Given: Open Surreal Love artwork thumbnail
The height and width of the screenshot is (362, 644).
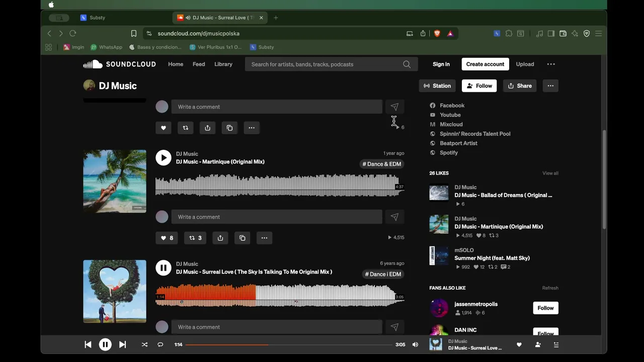Looking at the screenshot, I should click(x=115, y=291).
